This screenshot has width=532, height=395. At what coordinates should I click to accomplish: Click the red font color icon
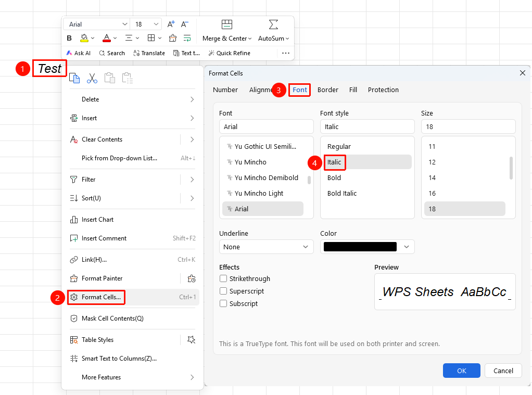pyautogui.click(x=107, y=38)
